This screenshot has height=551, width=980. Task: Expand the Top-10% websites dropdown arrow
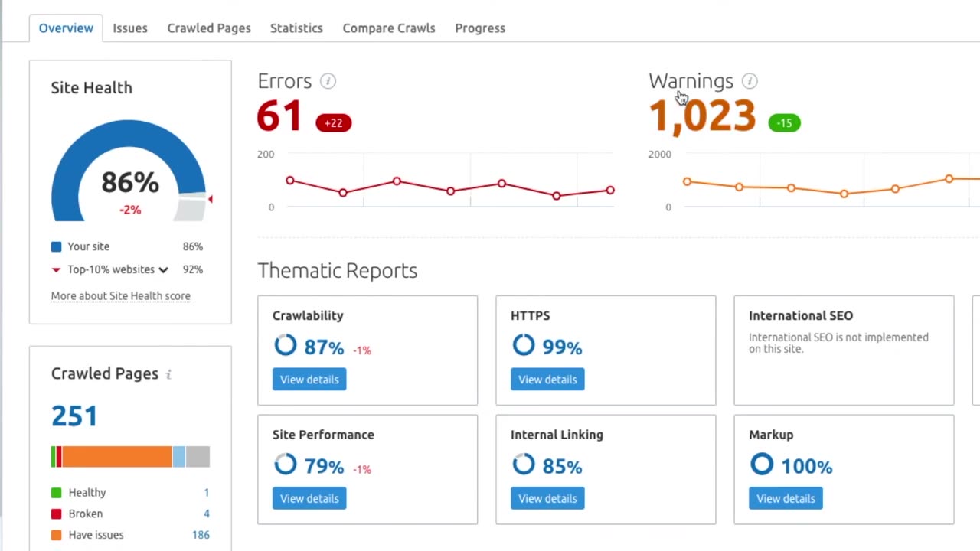tap(163, 269)
